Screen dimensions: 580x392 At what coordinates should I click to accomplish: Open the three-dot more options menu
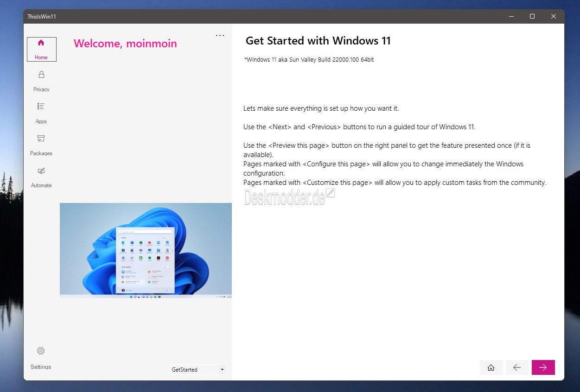(220, 36)
